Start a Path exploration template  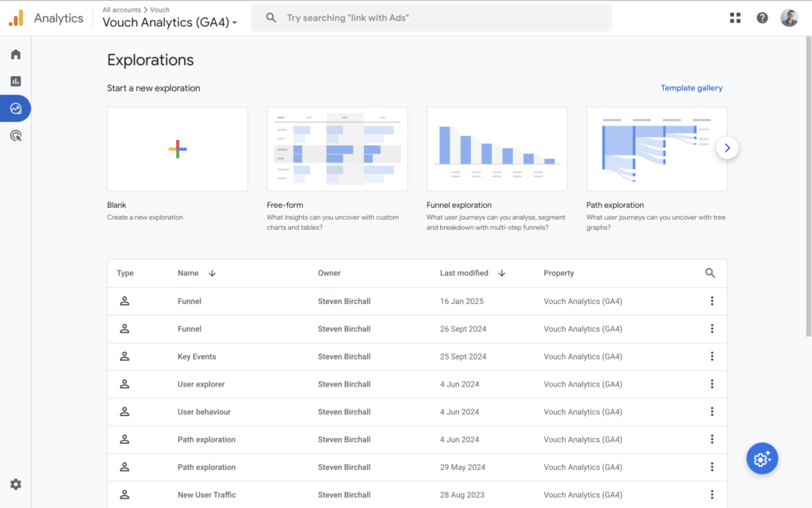point(656,148)
